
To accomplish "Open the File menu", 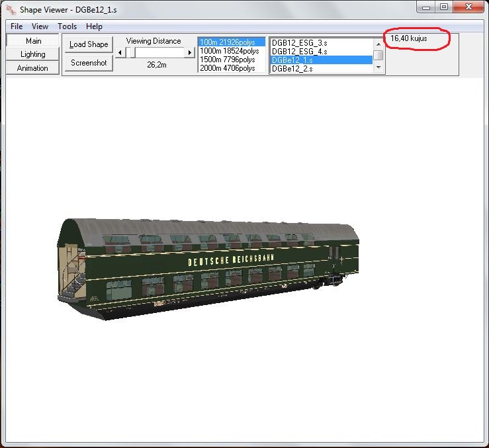I will click(17, 26).
